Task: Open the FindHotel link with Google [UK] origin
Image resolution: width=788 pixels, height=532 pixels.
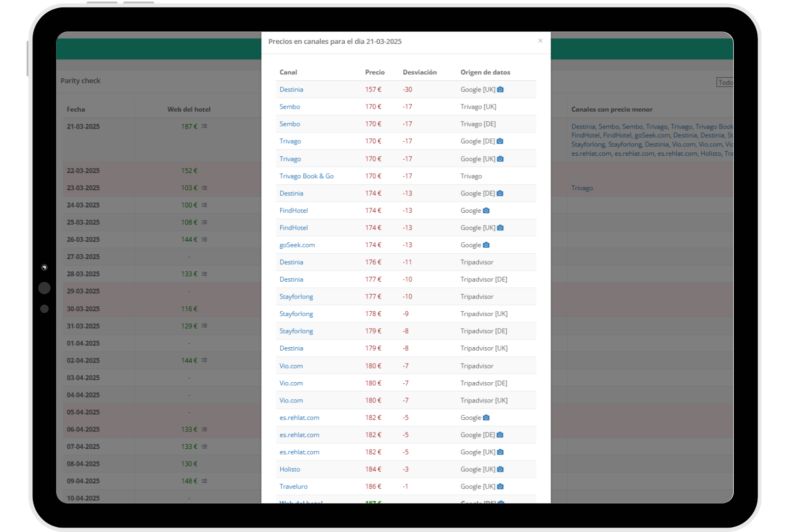Action: [294, 228]
